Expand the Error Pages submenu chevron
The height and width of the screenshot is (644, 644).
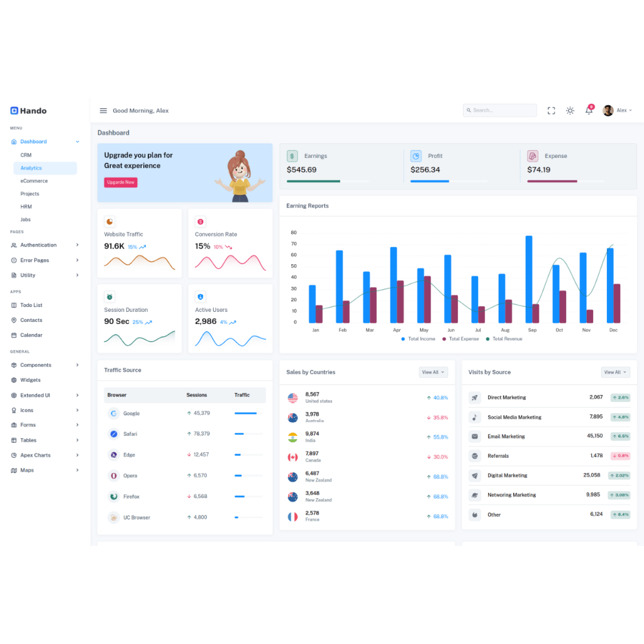point(77,260)
